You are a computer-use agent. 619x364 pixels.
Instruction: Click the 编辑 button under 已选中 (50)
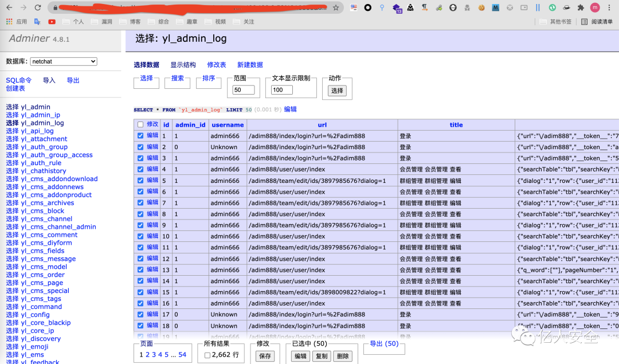[300, 356]
